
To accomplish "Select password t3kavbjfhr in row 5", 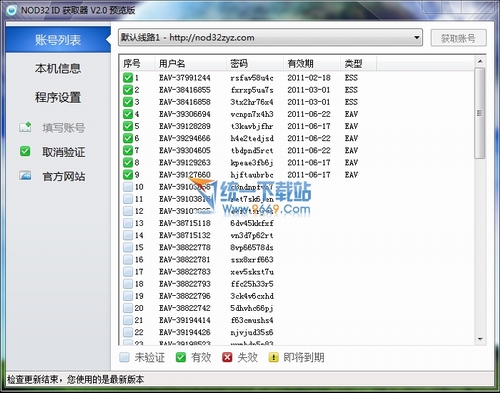I will [252, 126].
